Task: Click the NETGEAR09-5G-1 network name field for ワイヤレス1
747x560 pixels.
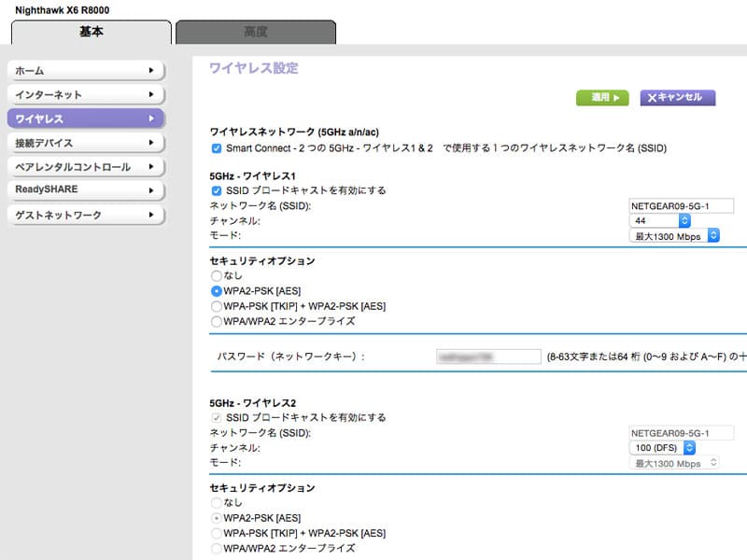Action: [x=682, y=206]
